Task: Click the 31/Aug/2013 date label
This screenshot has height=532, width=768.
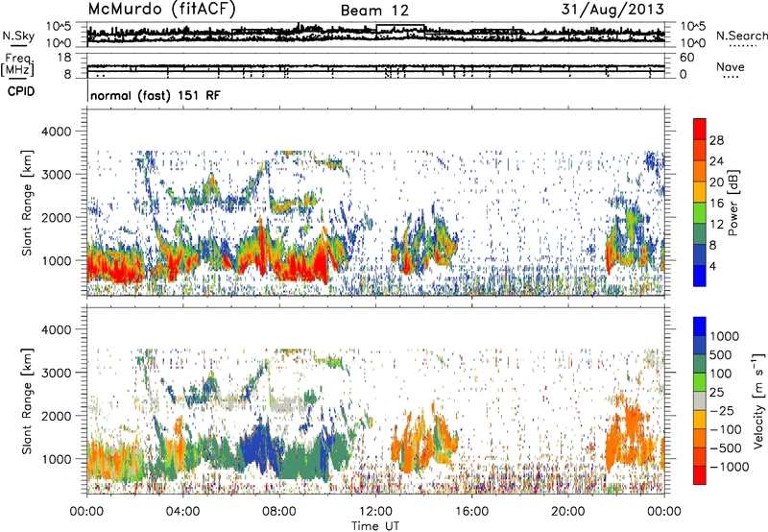Action: pos(612,10)
